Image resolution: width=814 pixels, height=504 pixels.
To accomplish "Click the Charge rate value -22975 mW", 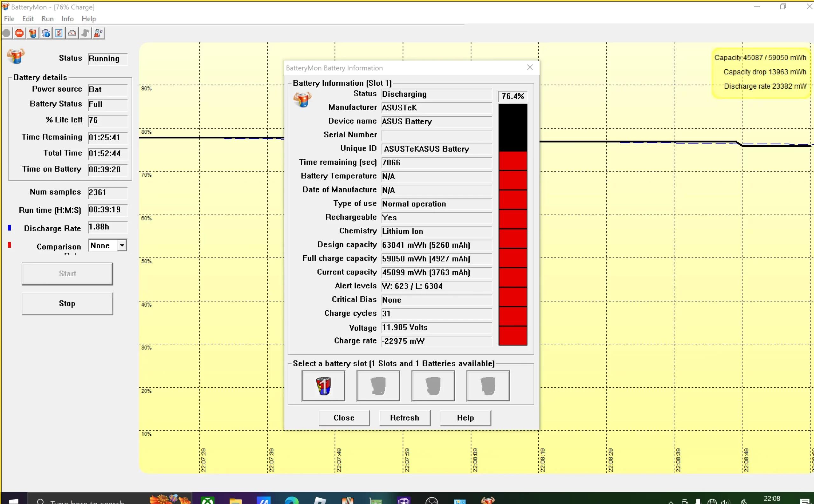I will 437,341.
